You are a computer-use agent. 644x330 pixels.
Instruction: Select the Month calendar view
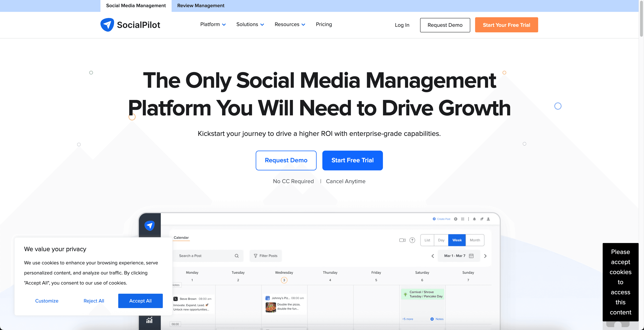(x=475, y=240)
